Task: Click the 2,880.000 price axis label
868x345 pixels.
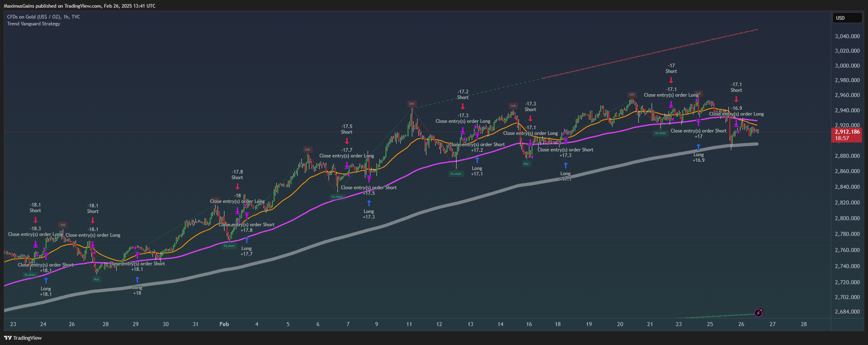Action: point(847,156)
